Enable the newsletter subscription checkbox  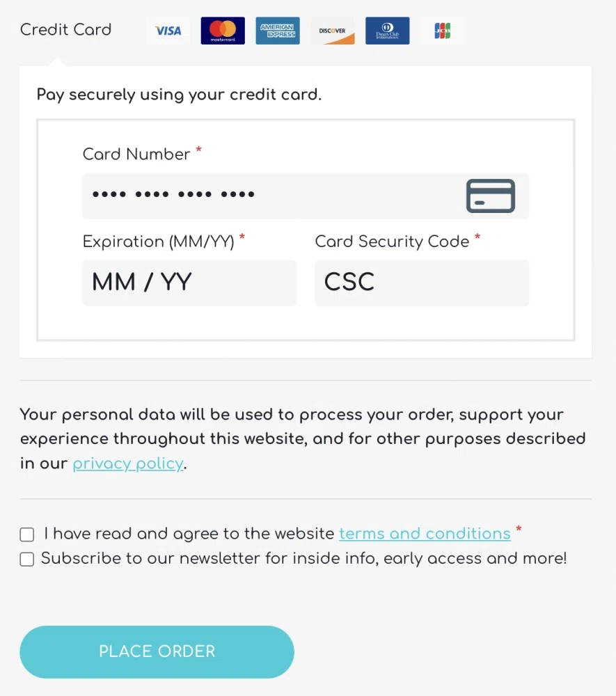(27, 559)
